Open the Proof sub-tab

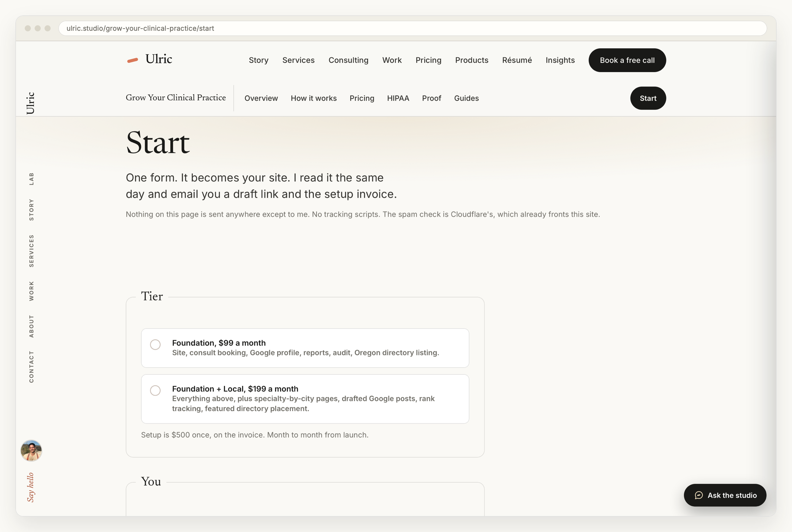(431, 98)
